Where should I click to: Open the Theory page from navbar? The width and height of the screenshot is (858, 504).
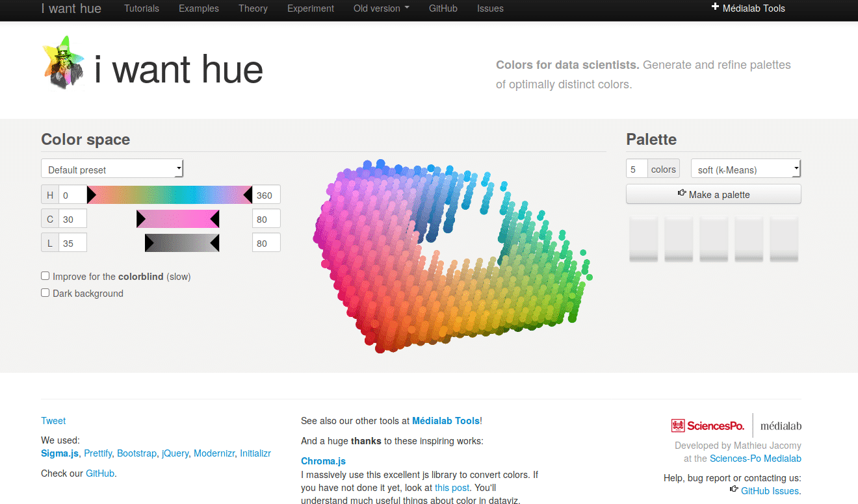(x=253, y=8)
